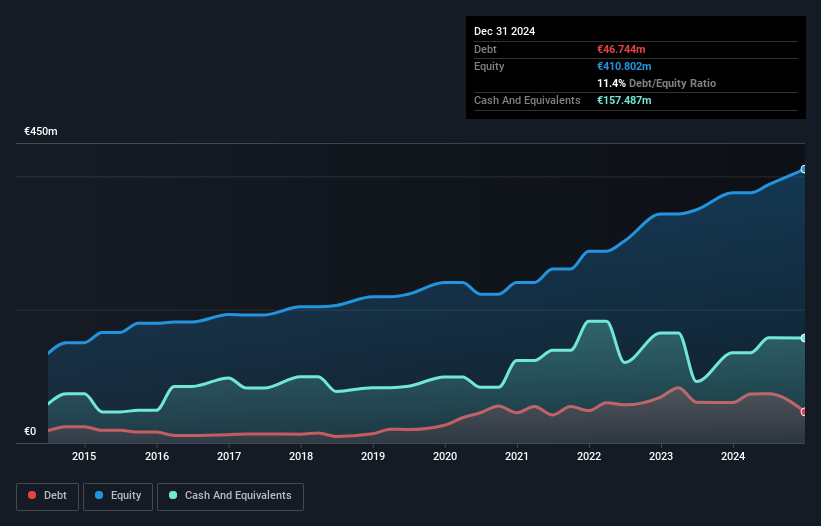Click the 2018 label on the x-axis
This screenshot has width=821, height=526.
(301, 457)
